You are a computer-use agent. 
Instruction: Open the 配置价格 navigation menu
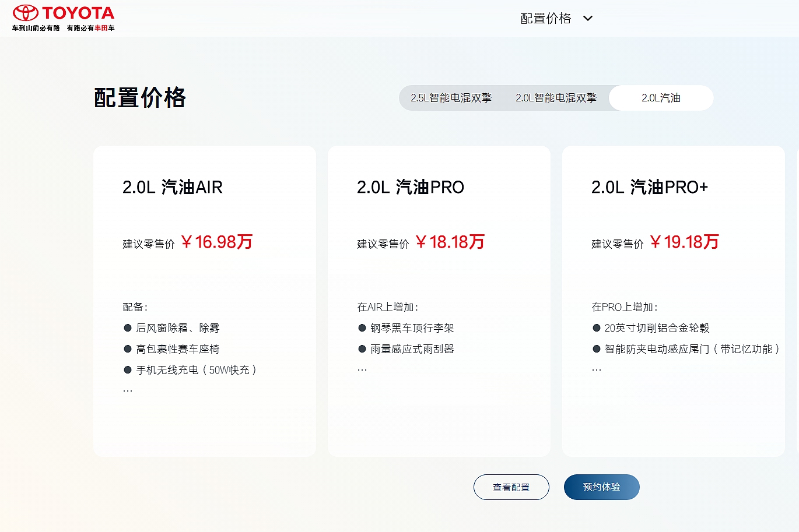545,19
